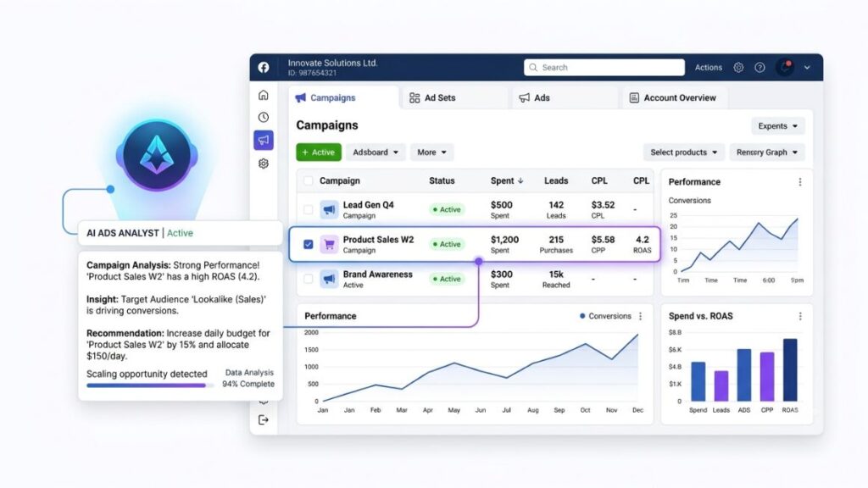Click the Brand Awareness megaphone icon
This screenshot has width=868, height=488.
click(330, 279)
